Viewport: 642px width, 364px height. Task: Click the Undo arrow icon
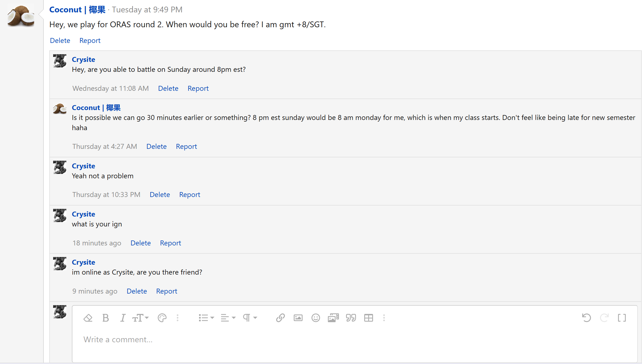(587, 318)
